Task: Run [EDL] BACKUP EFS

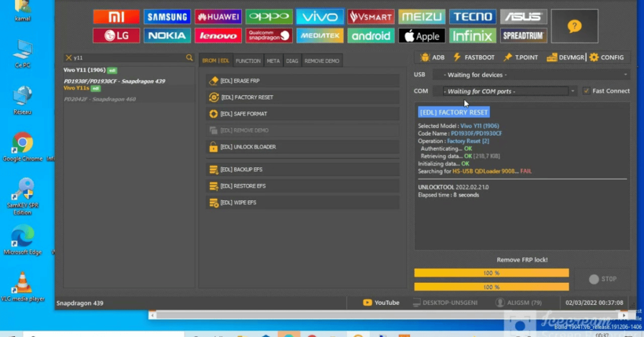Action: coord(303,170)
